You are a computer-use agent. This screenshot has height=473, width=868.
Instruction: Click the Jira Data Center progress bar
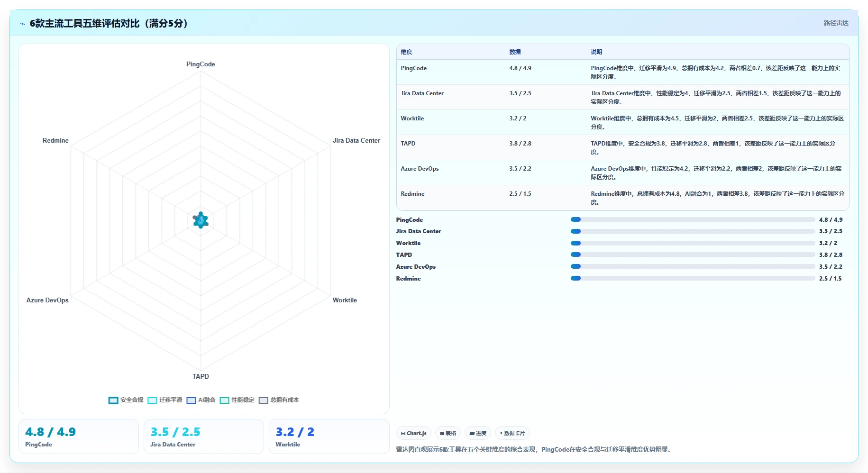693,231
